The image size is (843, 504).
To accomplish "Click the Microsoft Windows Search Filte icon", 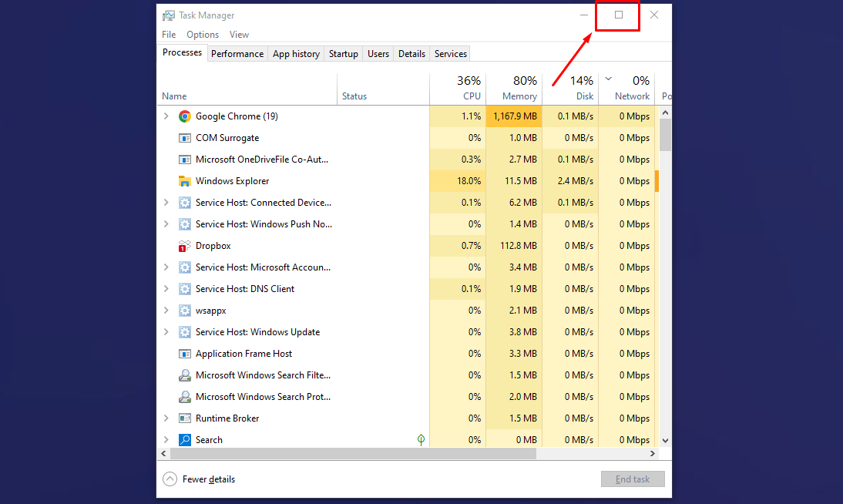I will 184,375.
